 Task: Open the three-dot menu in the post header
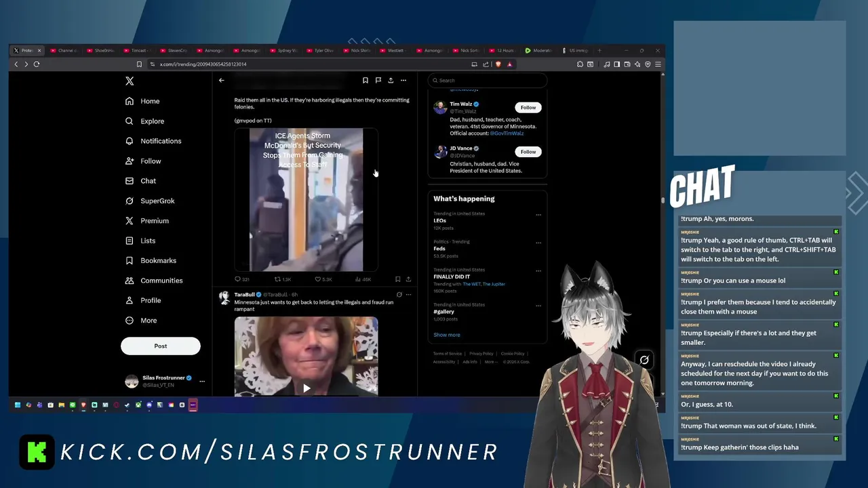403,80
